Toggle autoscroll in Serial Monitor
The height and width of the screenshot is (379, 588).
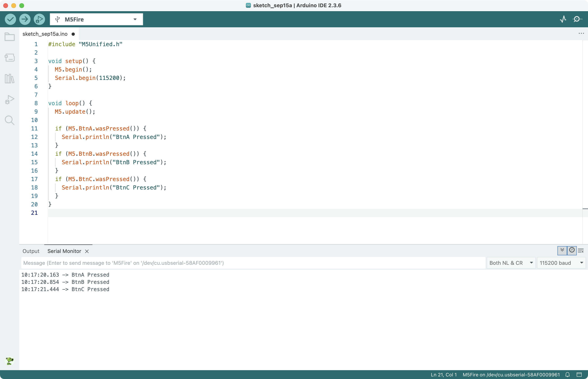pos(562,251)
